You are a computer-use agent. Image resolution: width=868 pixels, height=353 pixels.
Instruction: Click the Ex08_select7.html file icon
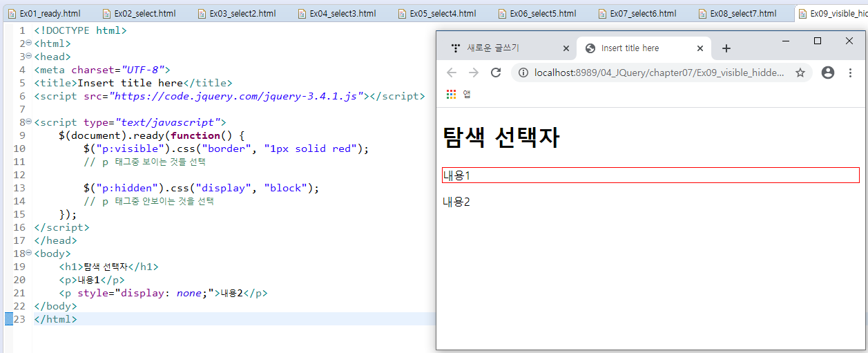click(703, 14)
